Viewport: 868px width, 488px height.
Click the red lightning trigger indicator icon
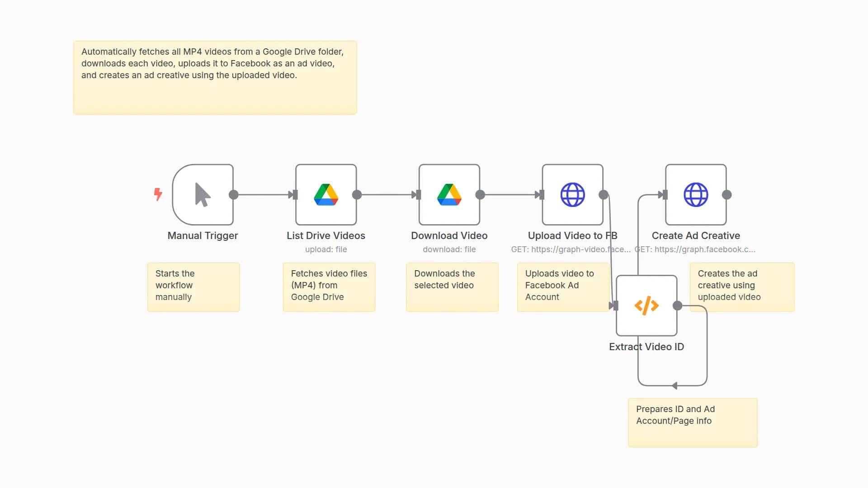[158, 194]
